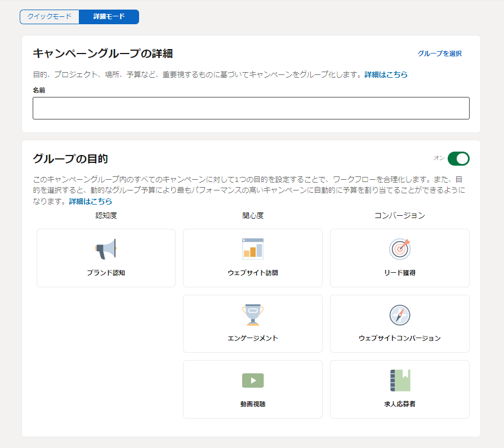
Task: Click the キャンペーングループの詳細 heading
Action: pos(103,54)
